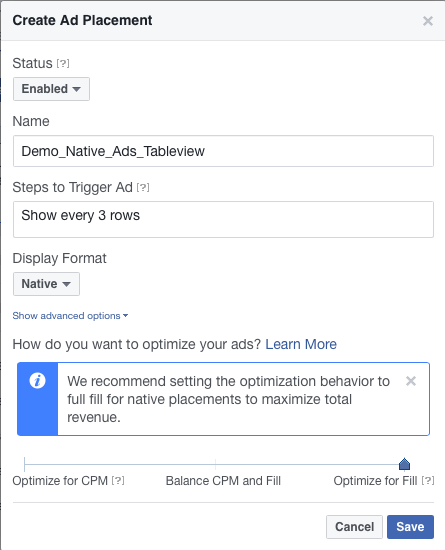The height and width of the screenshot is (550, 445).
Task: Save the ad placement
Action: click(410, 527)
